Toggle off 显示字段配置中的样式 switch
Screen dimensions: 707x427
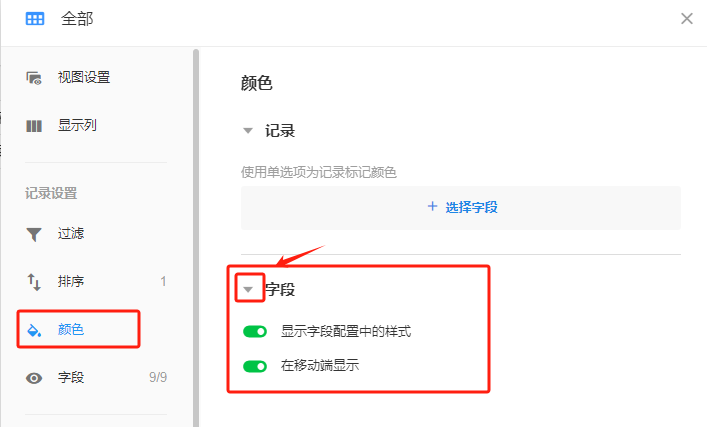[255, 331]
